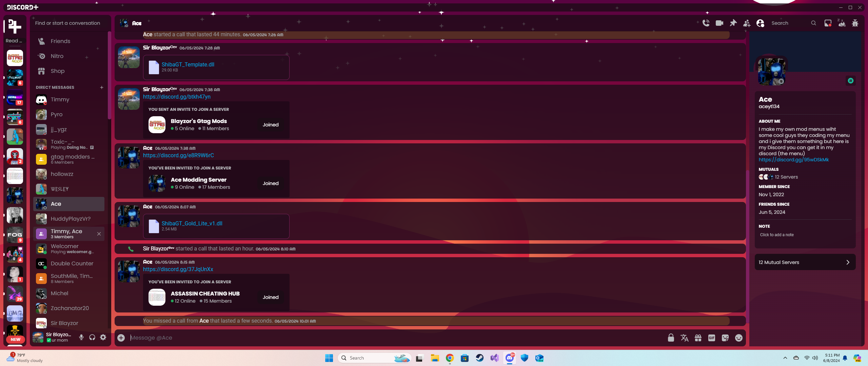Open the GIF picker
The image size is (868, 366).
pyautogui.click(x=711, y=338)
